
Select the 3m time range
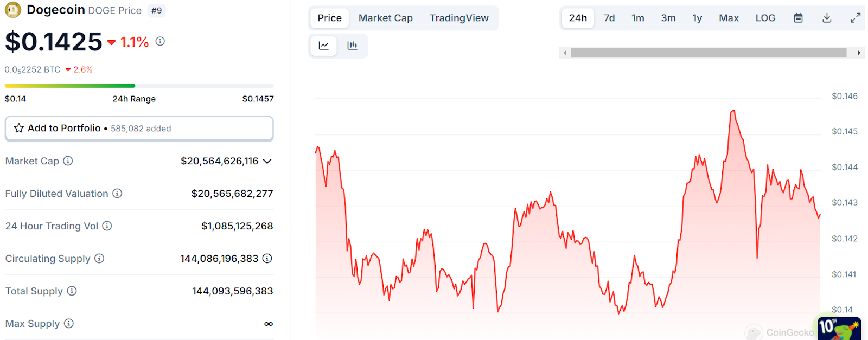pyautogui.click(x=668, y=18)
